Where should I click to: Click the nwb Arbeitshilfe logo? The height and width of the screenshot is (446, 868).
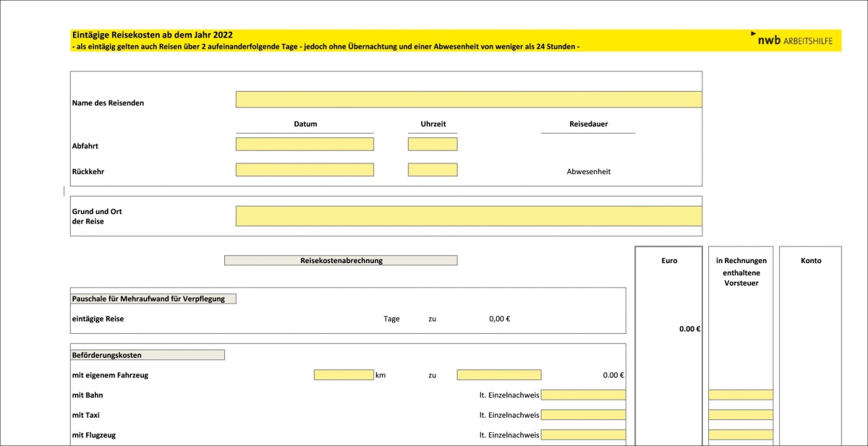click(792, 40)
